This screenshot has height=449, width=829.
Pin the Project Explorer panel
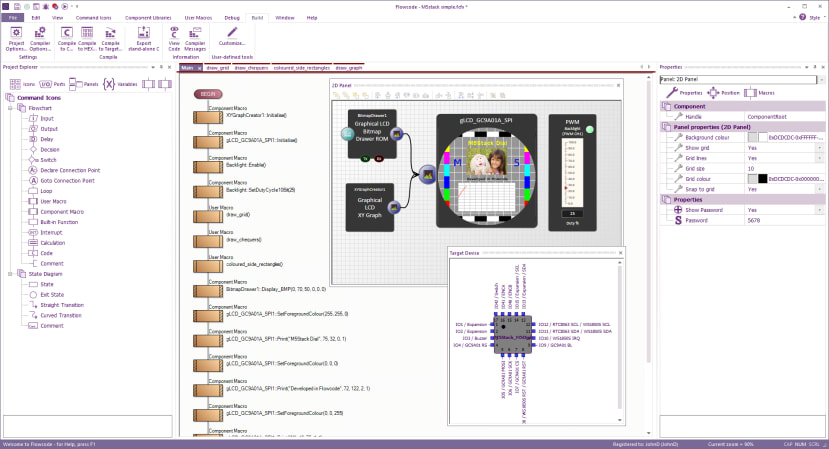click(161, 67)
